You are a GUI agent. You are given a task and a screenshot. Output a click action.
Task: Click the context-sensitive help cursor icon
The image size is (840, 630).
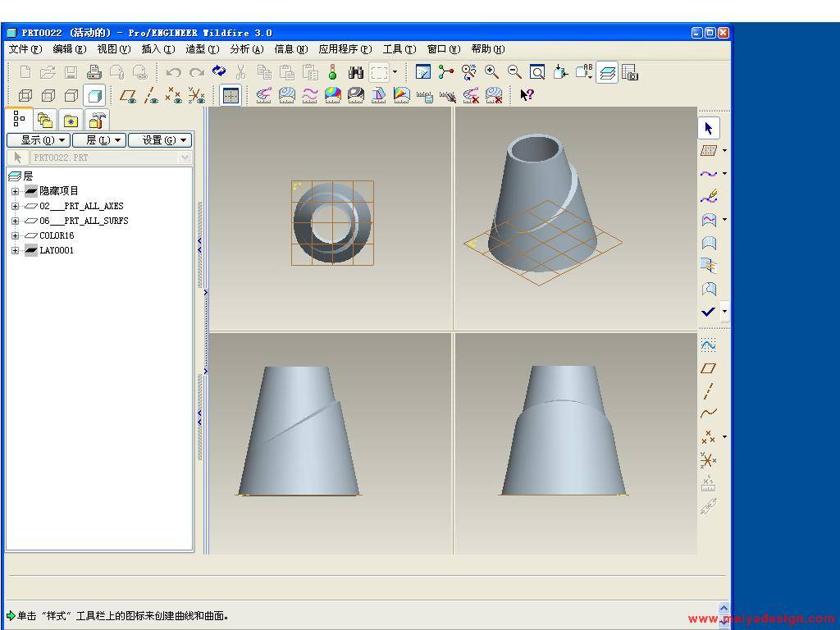click(527, 95)
